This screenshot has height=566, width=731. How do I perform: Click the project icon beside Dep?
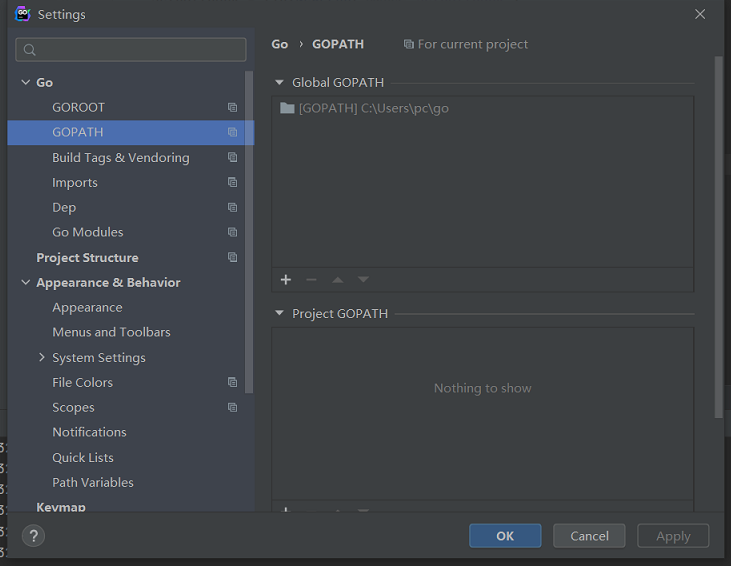(x=232, y=207)
